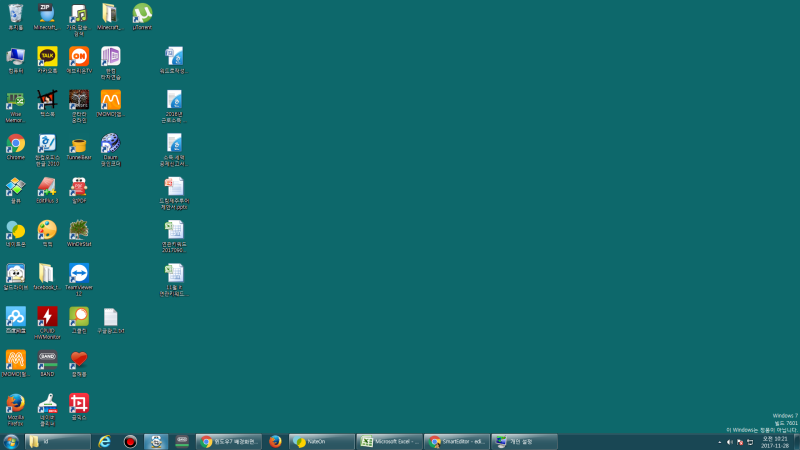The width and height of the screenshot is (800, 450).
Task: Open the taskbar clock showing 10:21
Action: [x=775, y=442]
